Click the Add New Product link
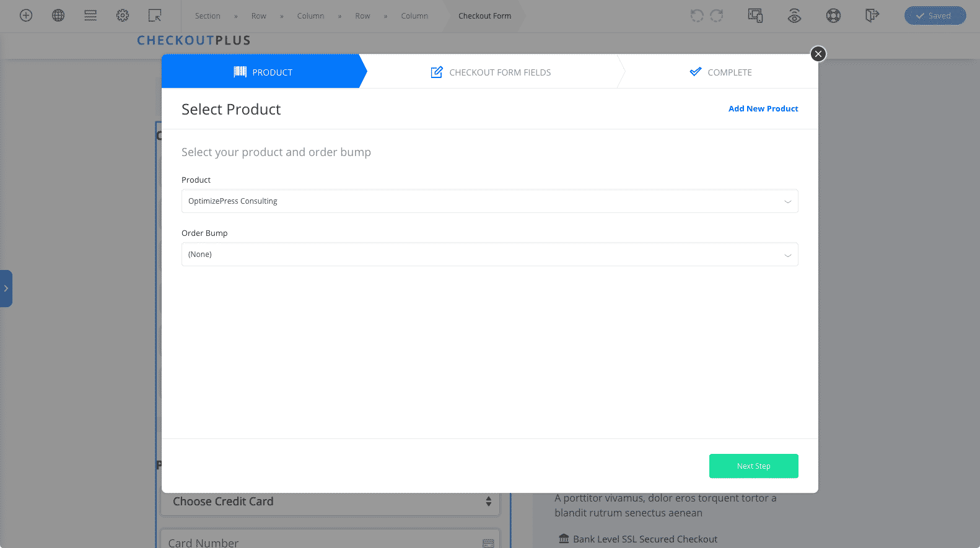Viewport: 980px width, 548px height. 763,108
